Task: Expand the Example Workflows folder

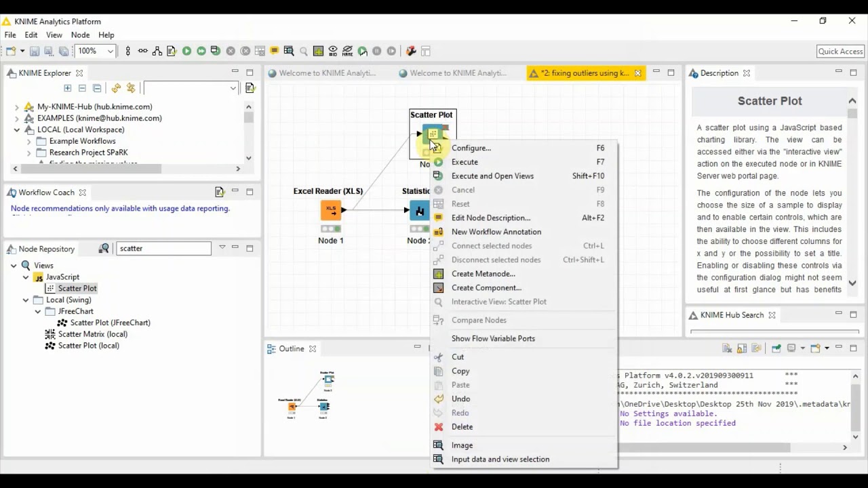Action: 29,141
